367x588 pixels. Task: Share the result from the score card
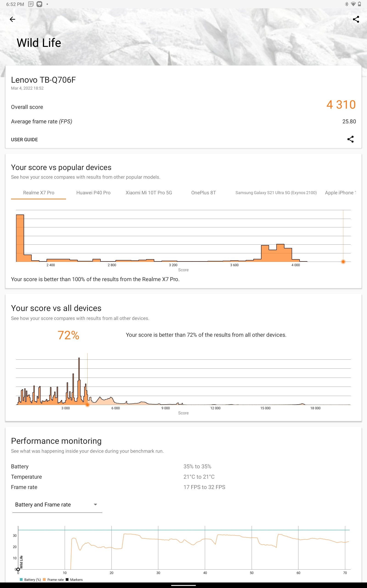pos(350,139)
